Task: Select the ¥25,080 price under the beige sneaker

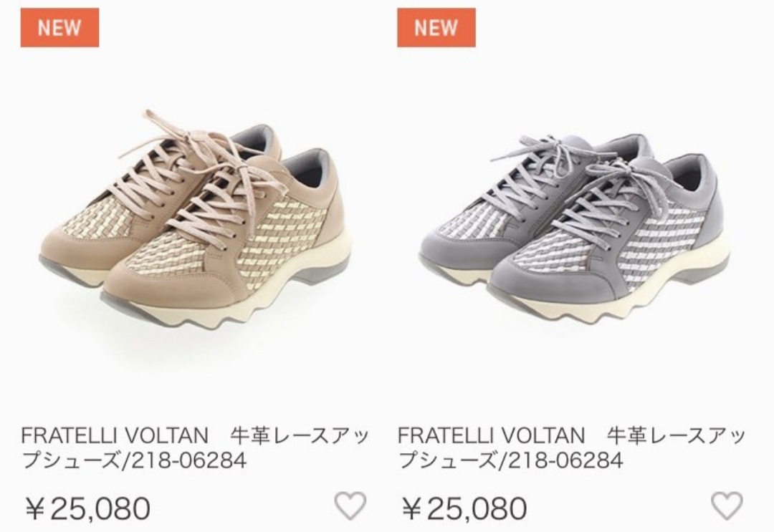Action: pyautogui.click(x=88, y=508)
